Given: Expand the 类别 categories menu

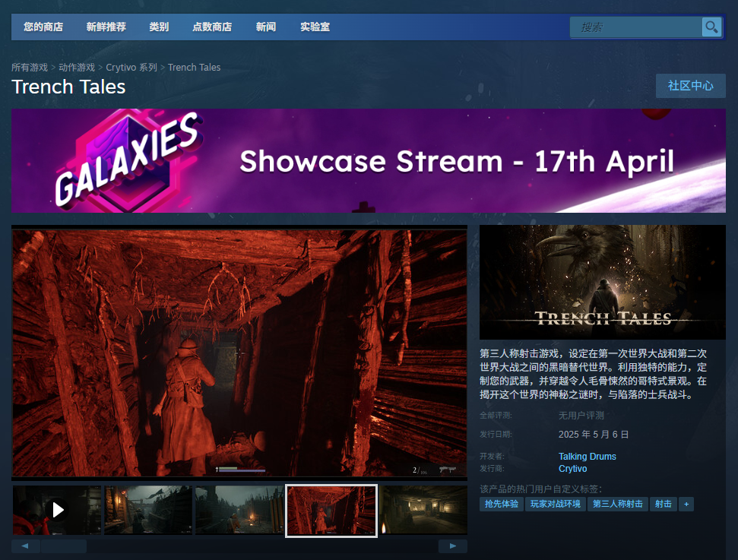Looking at the screenshot, I should coord(159,27).
